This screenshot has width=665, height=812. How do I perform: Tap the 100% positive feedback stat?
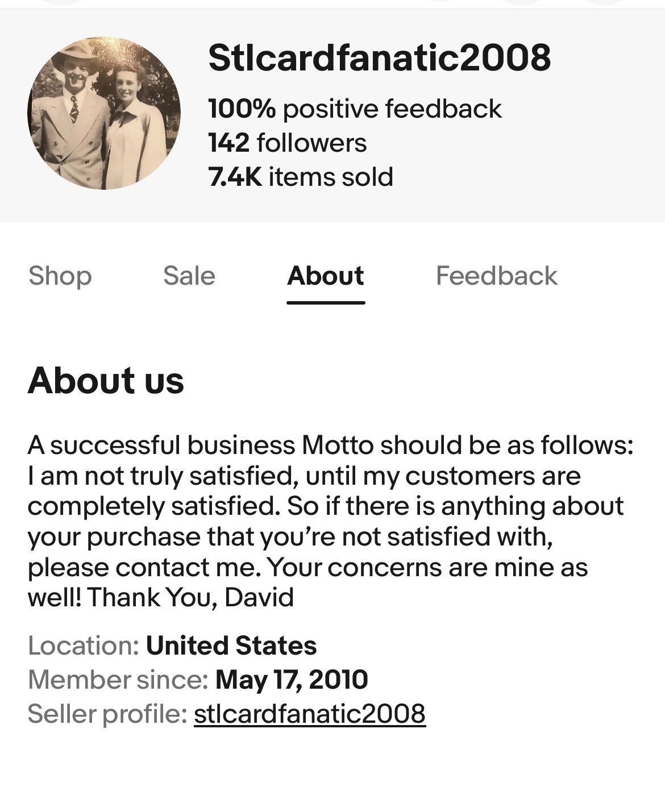pyautogui.click(x=355, y=109)
